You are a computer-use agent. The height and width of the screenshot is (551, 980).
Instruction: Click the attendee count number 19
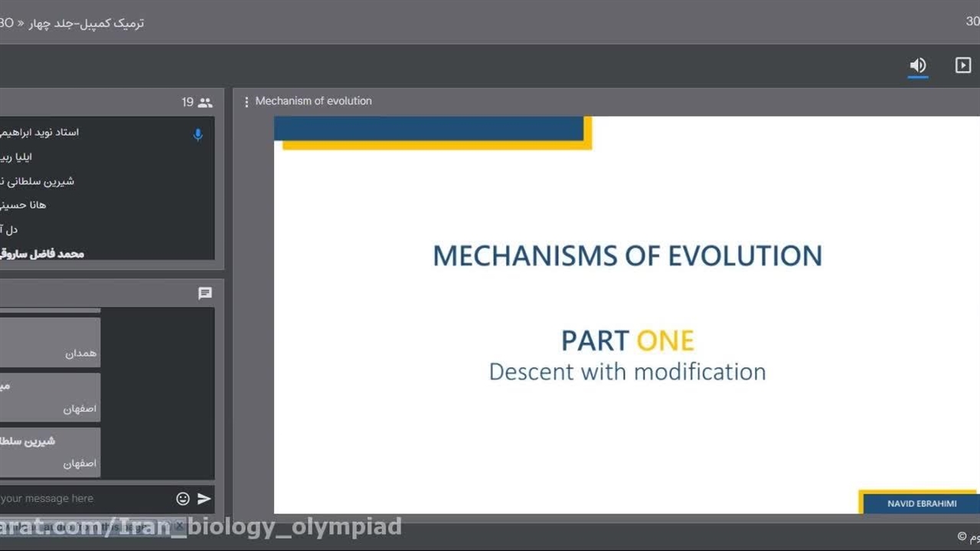point(188,103)
